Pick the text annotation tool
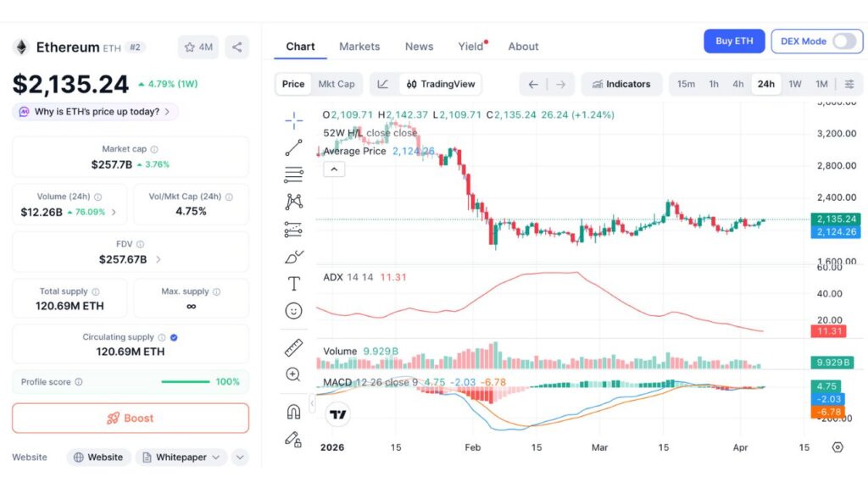The image size is (868, 488). click(x=293, y=283)
